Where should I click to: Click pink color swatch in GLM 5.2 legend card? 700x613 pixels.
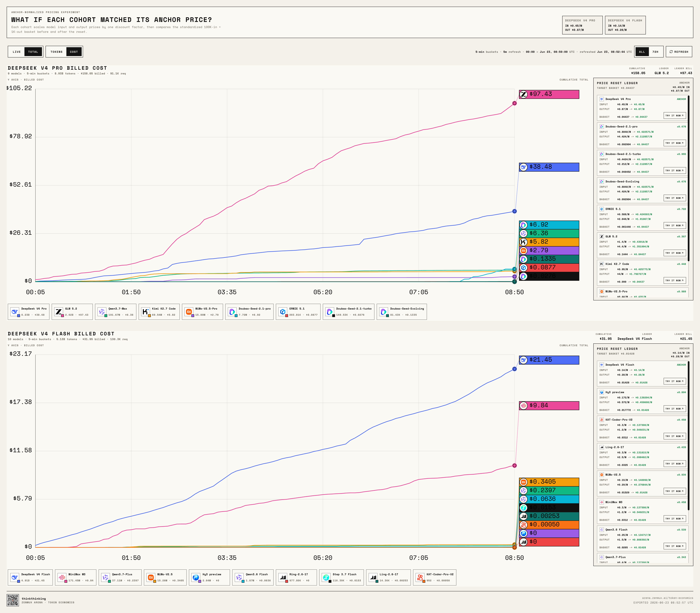63,316
